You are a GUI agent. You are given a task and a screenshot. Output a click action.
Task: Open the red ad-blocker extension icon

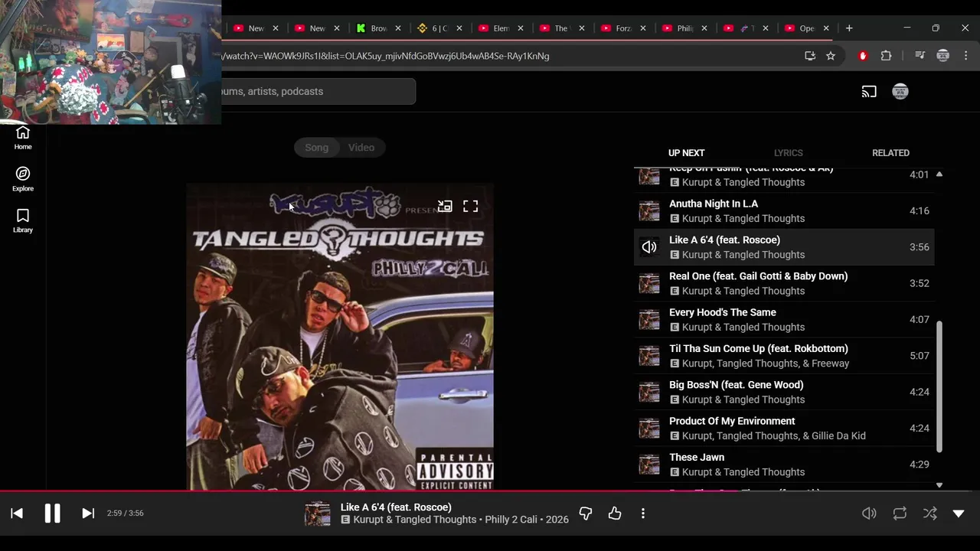pyautogui.click(x=863, y=56)
